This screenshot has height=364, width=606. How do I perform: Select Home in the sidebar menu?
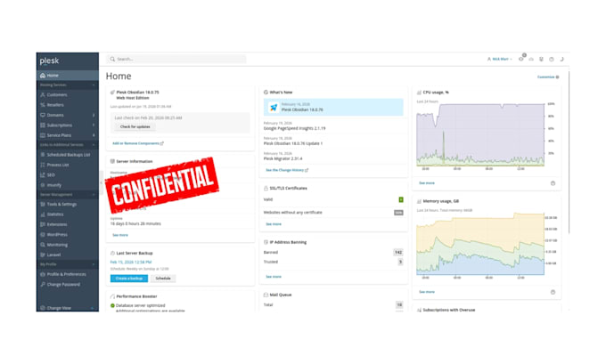[x=68, y=76]
